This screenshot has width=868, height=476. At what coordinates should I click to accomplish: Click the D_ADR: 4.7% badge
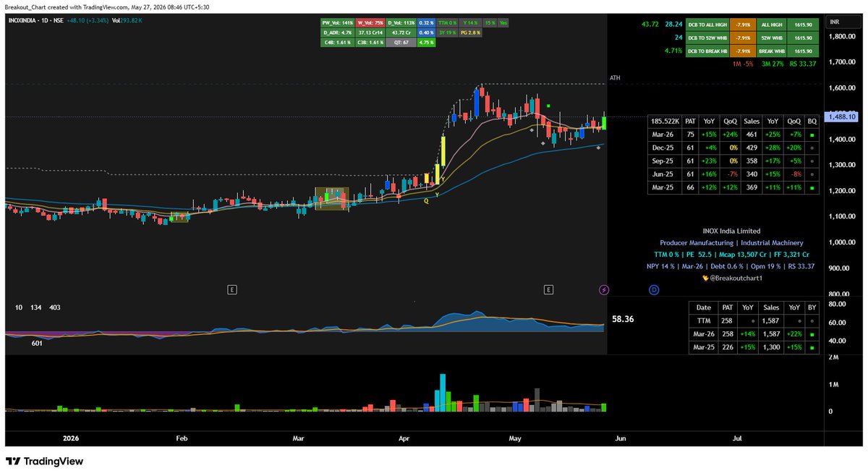point(338,33)
